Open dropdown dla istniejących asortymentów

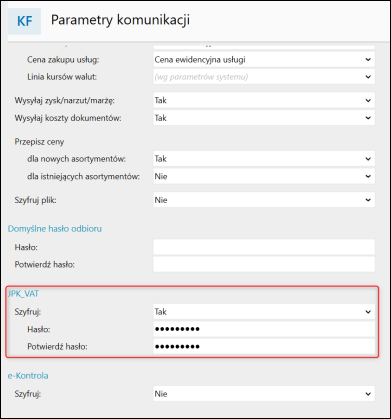tap(264, 176)
